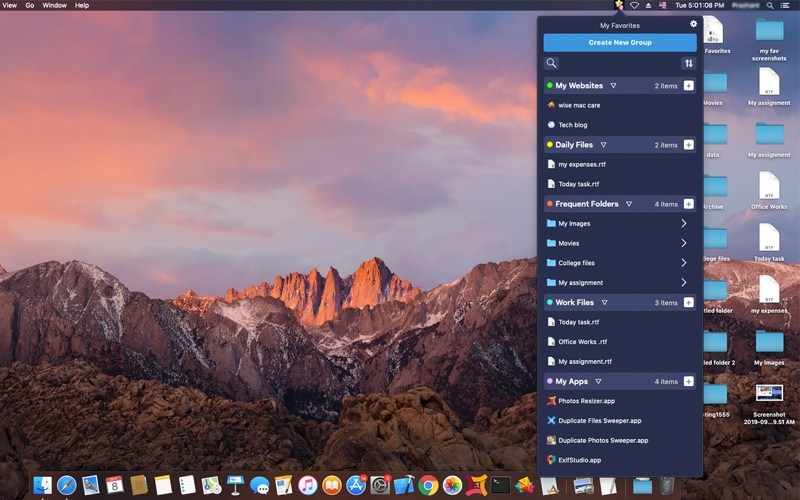Open the Tech blog website link

coord(572,125)
